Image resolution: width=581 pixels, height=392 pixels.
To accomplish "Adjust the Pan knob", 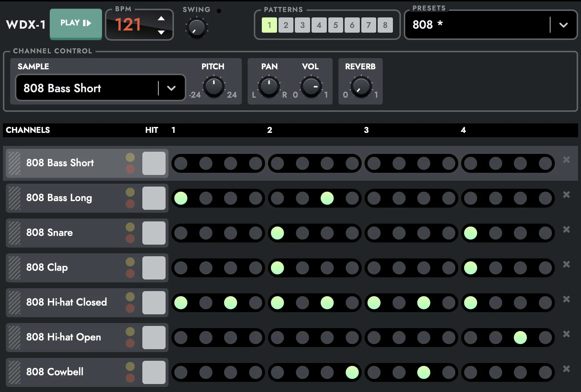I will coord(269,87).
